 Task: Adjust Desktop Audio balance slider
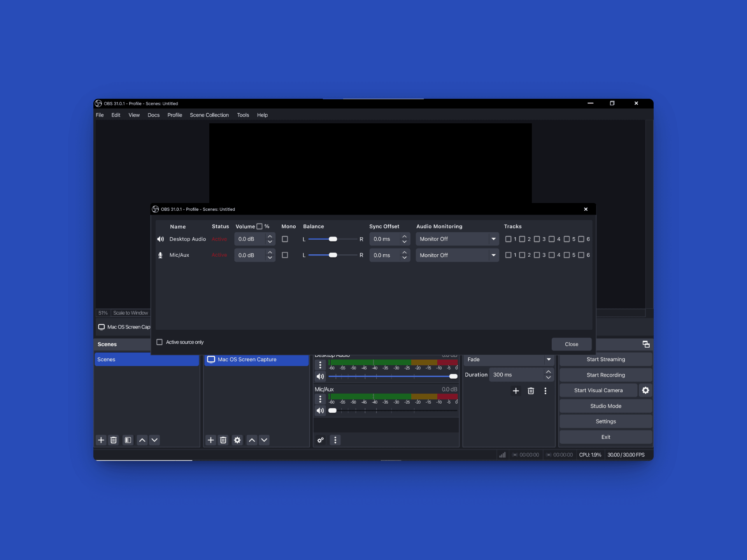pyautogui.click(x=333, y=239)
